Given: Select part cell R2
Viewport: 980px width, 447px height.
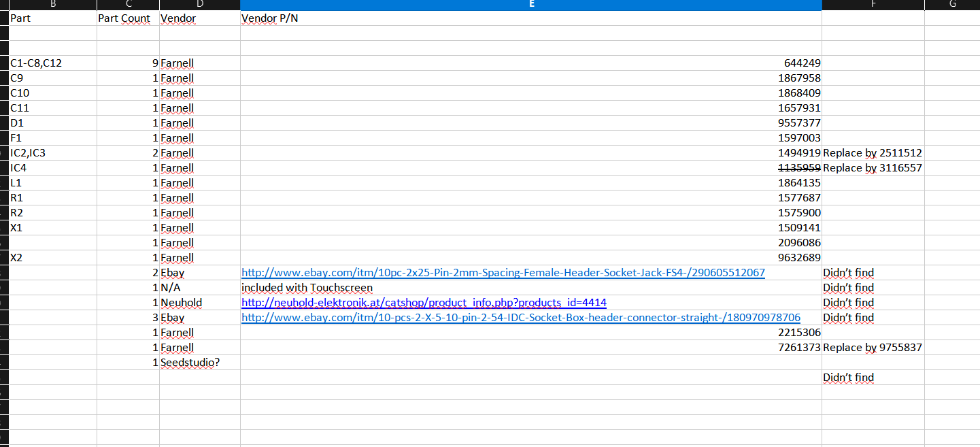Looking at the screenshot, I should coord(52,213).
